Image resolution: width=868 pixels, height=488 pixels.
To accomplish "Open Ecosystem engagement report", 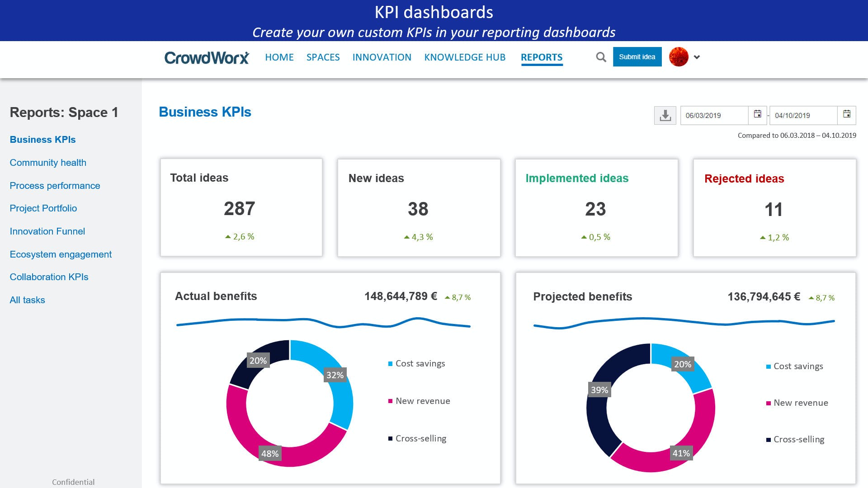I will click(61, 254).
